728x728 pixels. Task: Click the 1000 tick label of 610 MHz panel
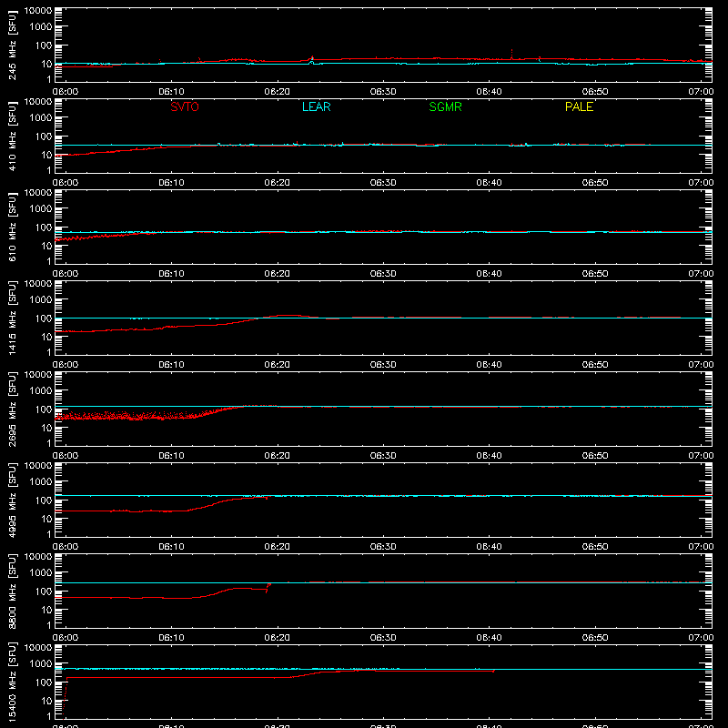[41, 208]
